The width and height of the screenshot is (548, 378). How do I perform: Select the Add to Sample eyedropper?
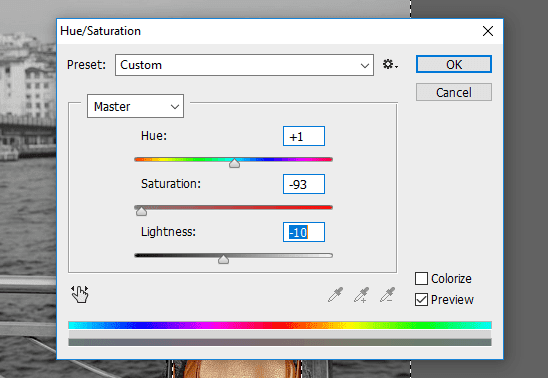[361, 295]
